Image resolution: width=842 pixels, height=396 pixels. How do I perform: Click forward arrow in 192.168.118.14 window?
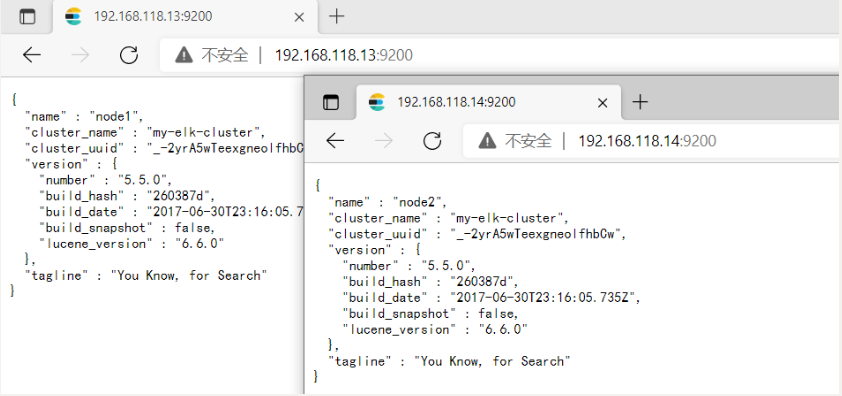point(384,141)
